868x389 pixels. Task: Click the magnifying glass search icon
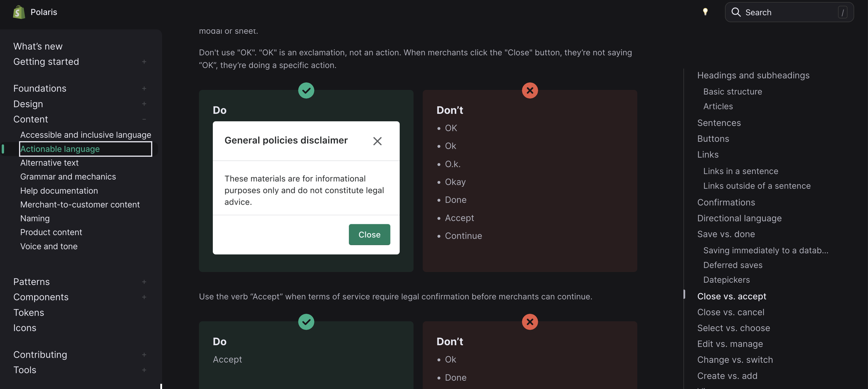point(736,12)
